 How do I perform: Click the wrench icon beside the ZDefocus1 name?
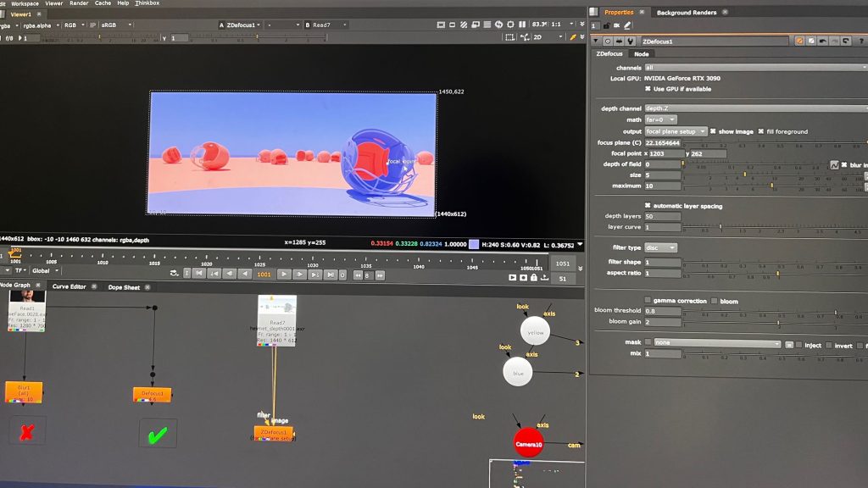pyautogui.click(x=631, y=42)
